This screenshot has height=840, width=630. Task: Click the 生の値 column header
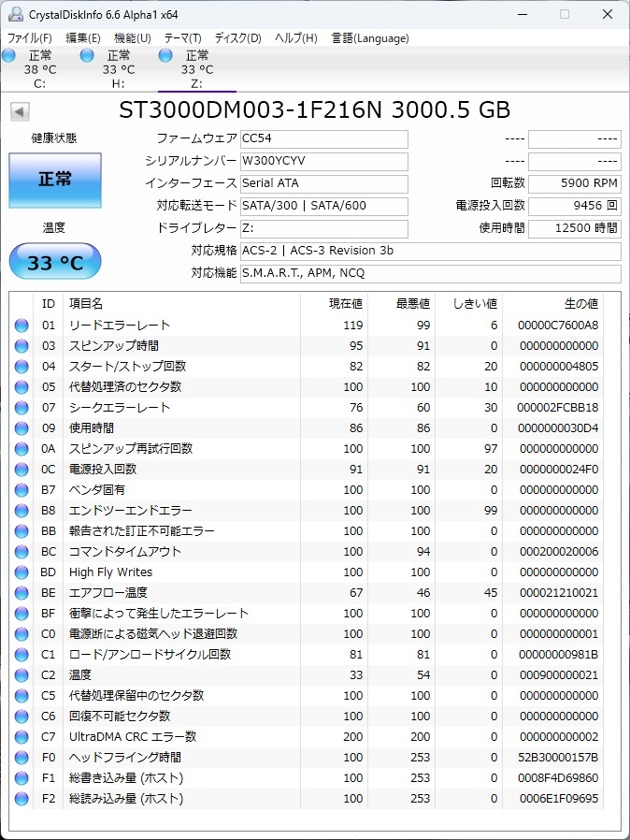tap(553, 304)
